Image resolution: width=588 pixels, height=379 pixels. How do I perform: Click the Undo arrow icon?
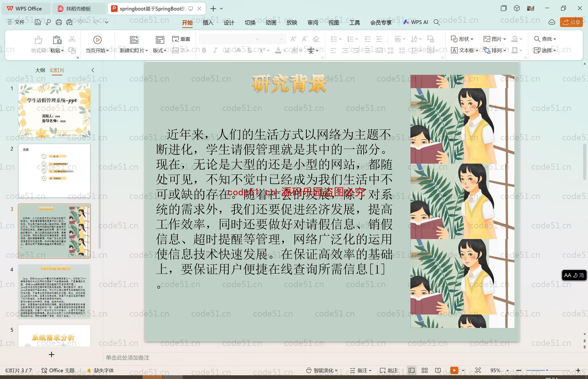(x=80, y=22)
